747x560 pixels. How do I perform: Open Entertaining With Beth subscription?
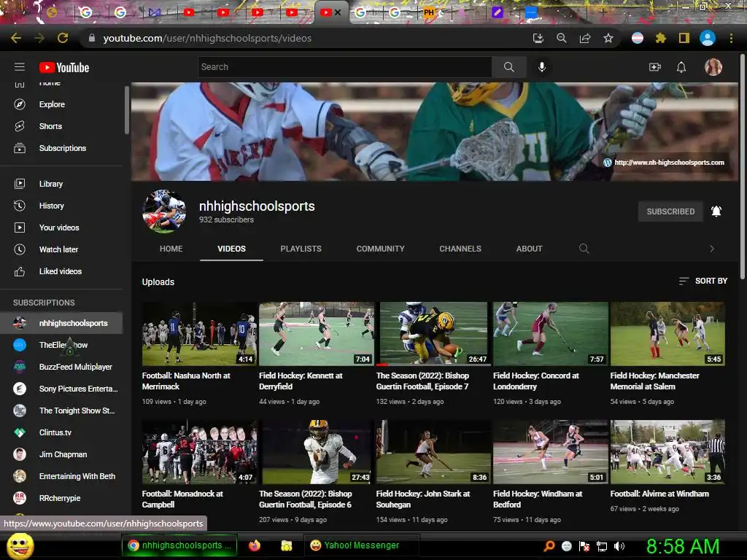point(62,476)
